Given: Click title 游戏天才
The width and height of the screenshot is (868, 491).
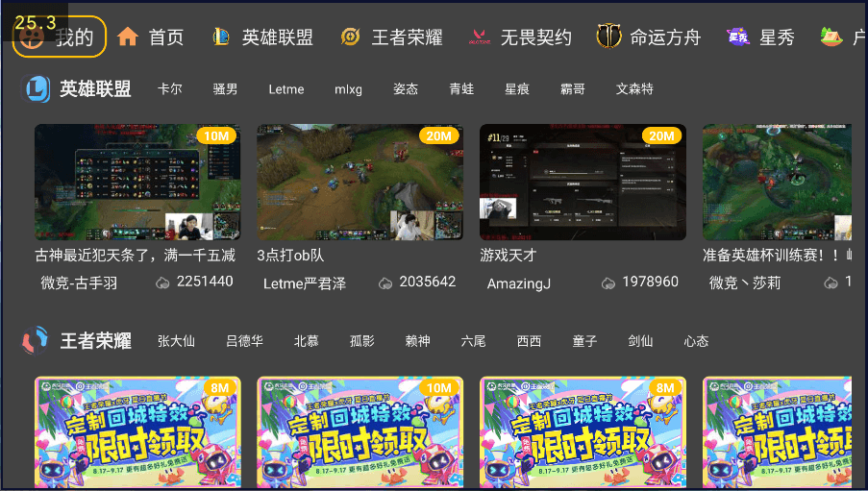Looking at the screenshot, I should point(508,256).
